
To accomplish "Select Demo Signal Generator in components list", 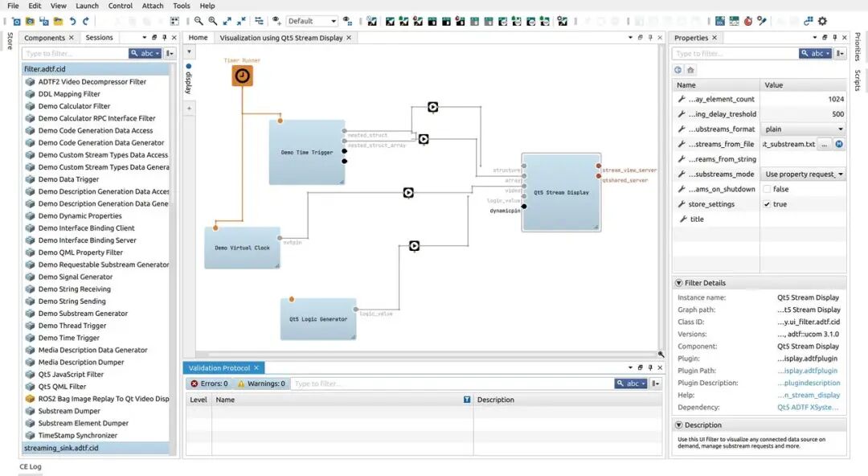I will tap(76, 277).
